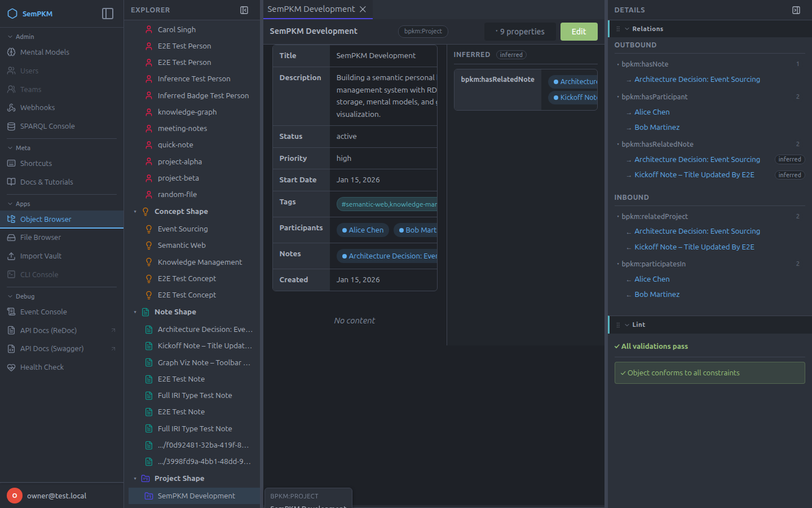Image resolution: width=812 pixels, height=508 pixels.
Task: Collapse the Lint panel chevron
Action: click(x=627, y=325)
